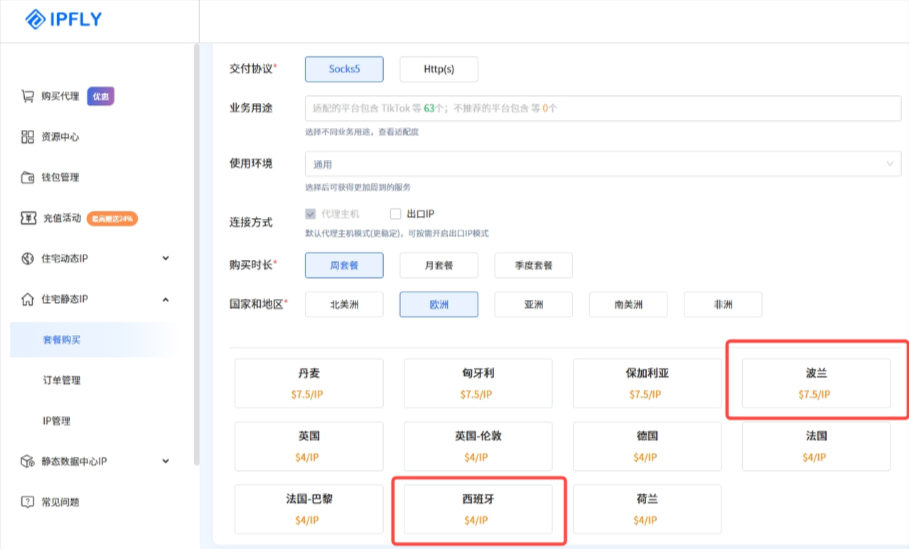909x549 pixels.
Task: Expand the 静态数据中心IP submenu chevron
Action: click(x=166, y=461)
